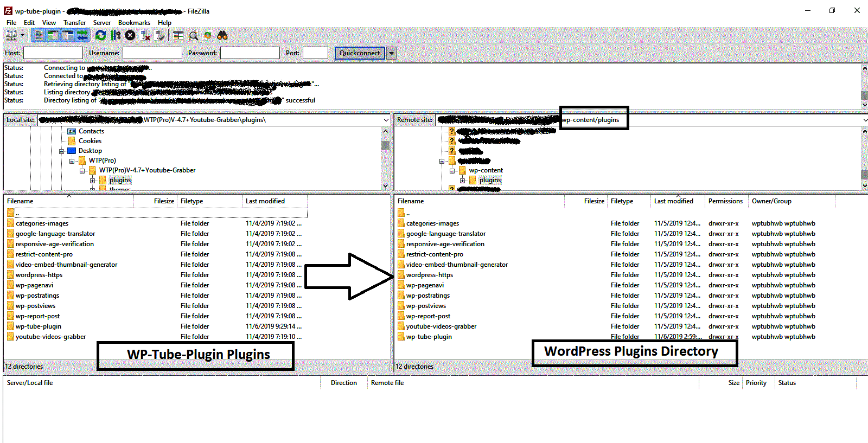Image resolution: width=868 pixels, height=443 pixels.
Task: Cancel the current operation
Action: [x=130, y=36]
